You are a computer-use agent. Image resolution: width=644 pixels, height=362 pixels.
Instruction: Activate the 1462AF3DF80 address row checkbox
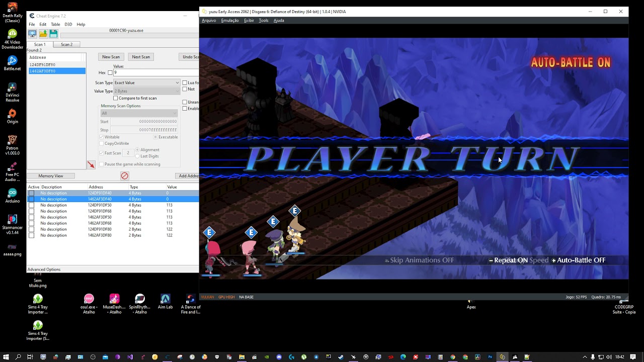coord(31,235)
